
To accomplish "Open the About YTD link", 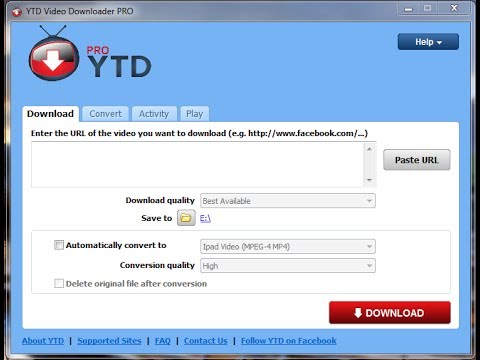I will (x=43, y=341).
